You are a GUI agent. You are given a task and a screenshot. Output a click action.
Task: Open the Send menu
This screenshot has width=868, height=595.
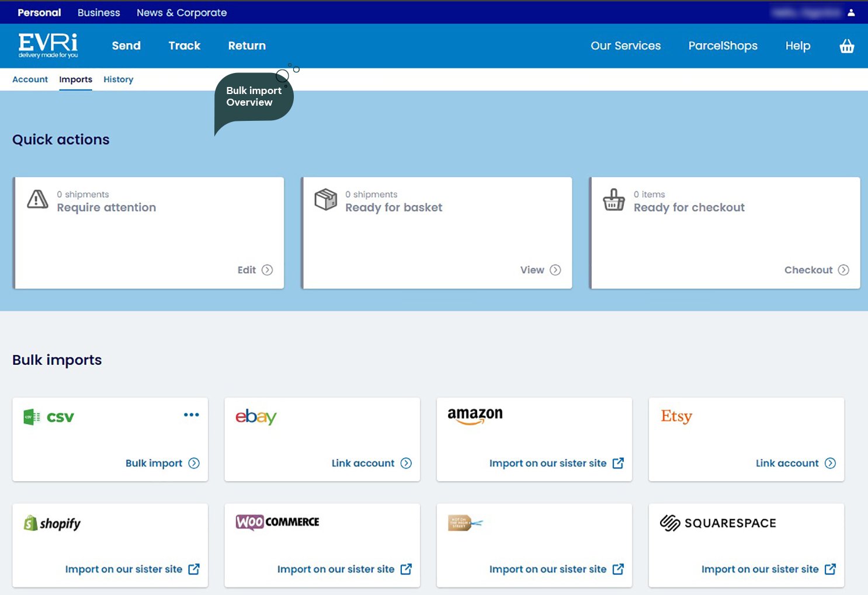tap(126, 46)
